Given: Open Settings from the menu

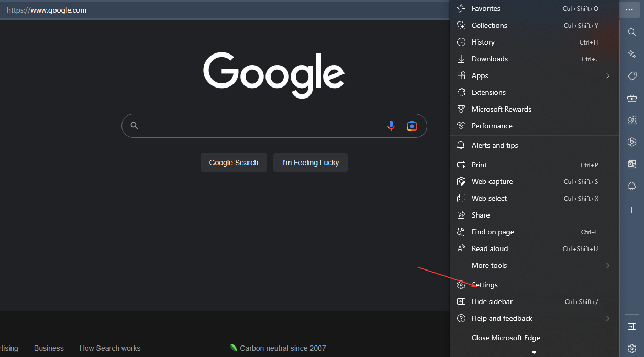Looking at the screenshot, I should pyautogui.click(x=534, y=285).
